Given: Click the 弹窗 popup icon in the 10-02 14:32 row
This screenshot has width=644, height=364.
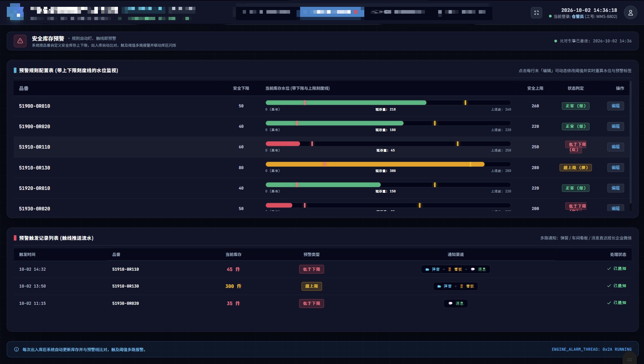Looking at the screenshot, I should 427,269.
